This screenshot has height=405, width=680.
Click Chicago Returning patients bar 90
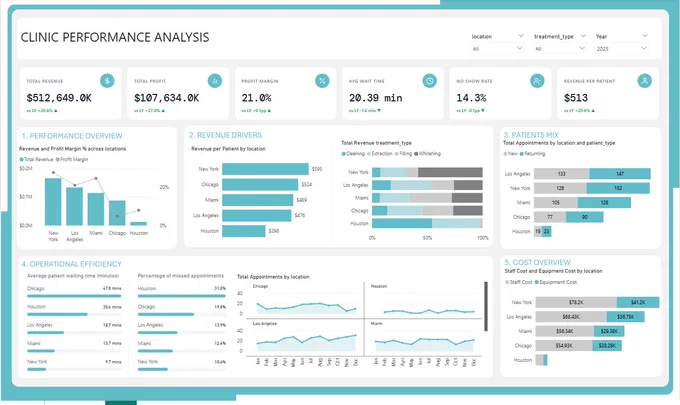point(585,217)
